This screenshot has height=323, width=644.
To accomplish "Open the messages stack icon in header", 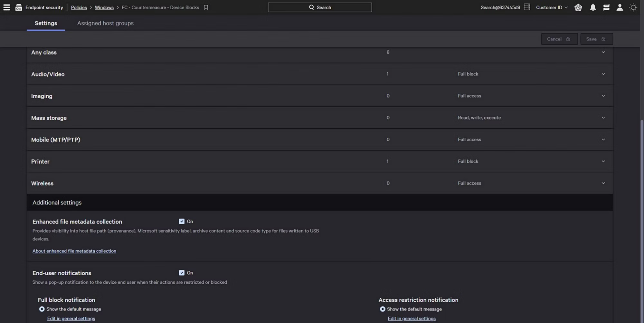I will (606, 7).
